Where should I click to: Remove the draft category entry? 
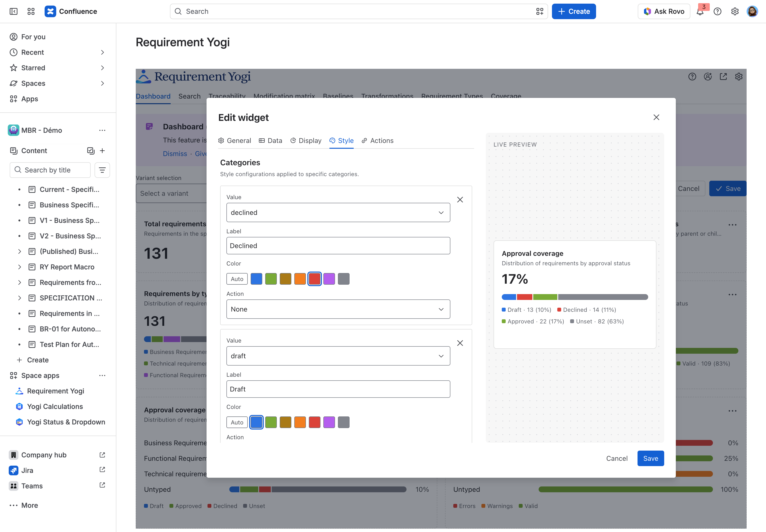(x=460, y=343)
